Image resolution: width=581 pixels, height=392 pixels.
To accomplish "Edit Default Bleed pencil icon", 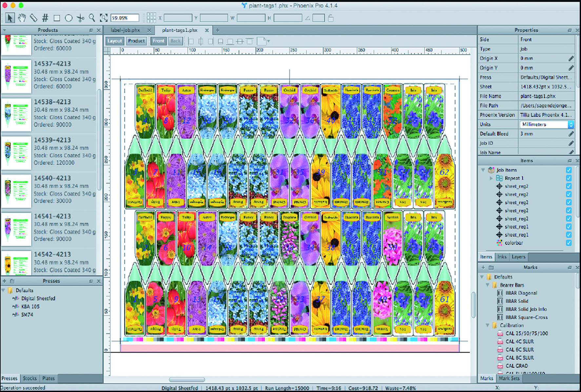I will 571,134.
